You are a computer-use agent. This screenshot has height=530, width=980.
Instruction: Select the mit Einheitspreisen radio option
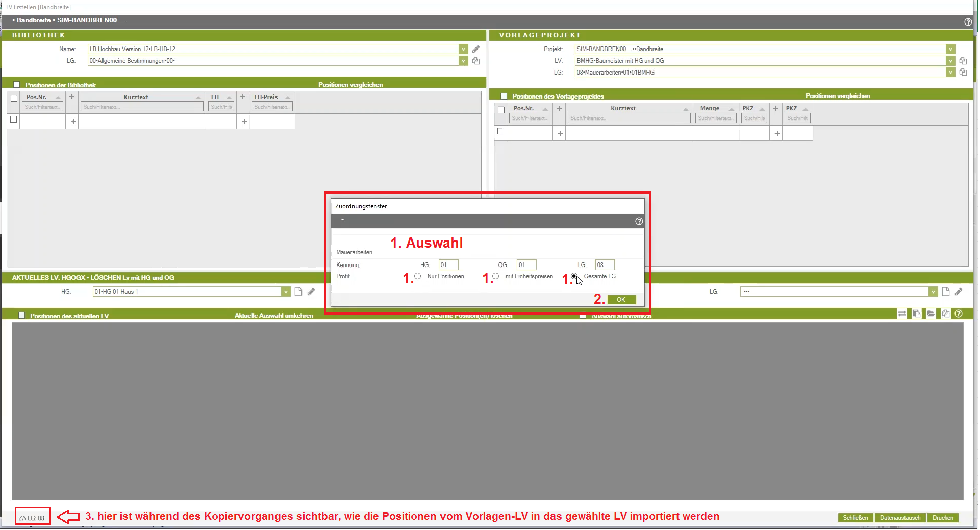click(x=495, y=276)
